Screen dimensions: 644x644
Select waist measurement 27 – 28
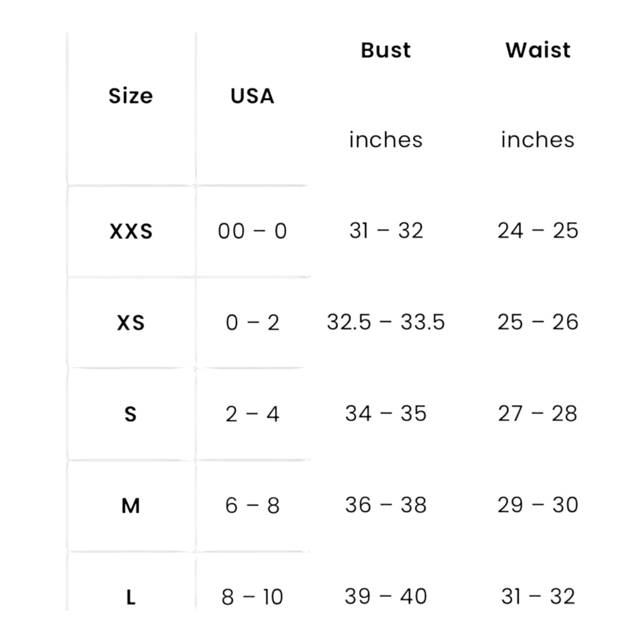[538, 414]
